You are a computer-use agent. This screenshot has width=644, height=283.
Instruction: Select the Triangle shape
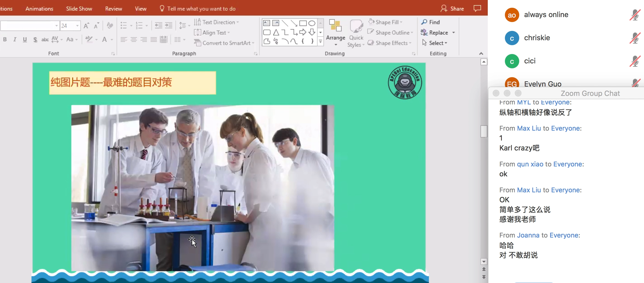(x=276, y=32)
